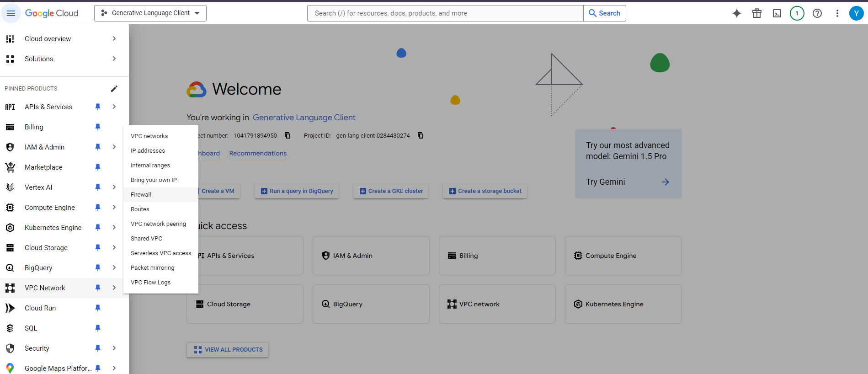Unpin VPC Network product

click(98, 288)
